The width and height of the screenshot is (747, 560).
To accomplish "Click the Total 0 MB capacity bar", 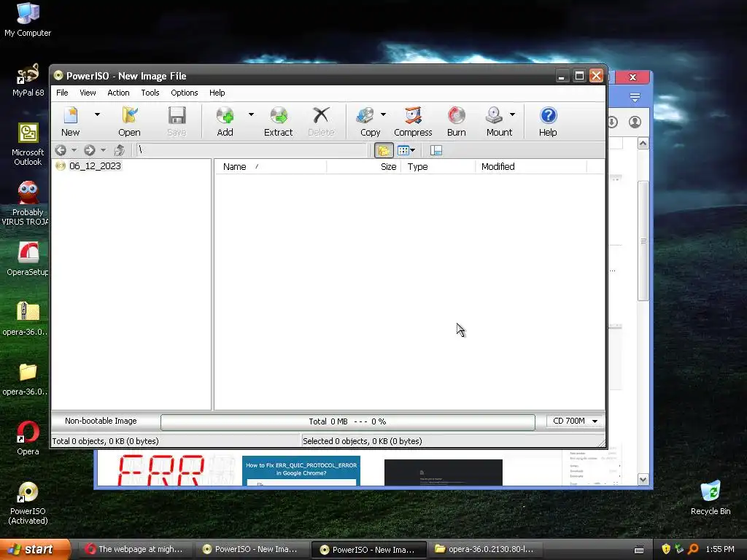I will point(348,422).
